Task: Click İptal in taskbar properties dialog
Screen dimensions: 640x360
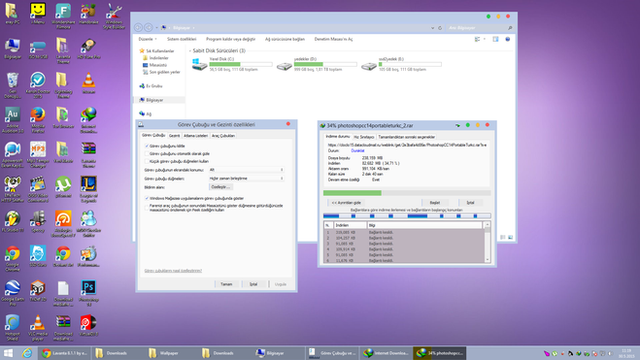Action: click(253, 284)
